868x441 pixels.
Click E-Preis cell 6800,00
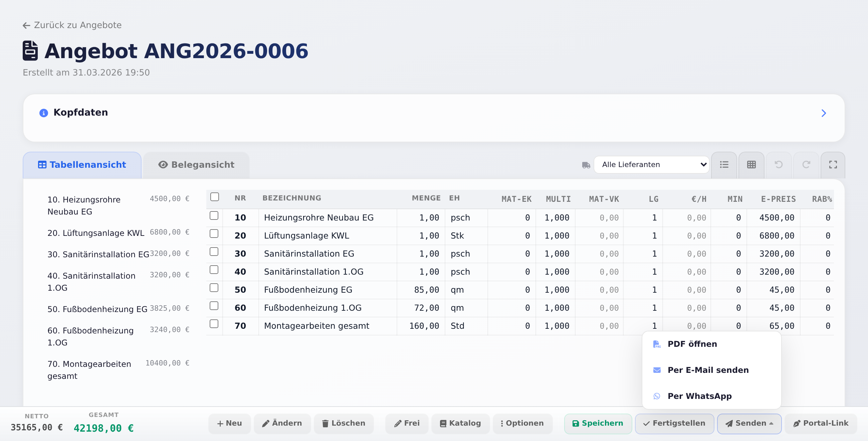(774, 236)
